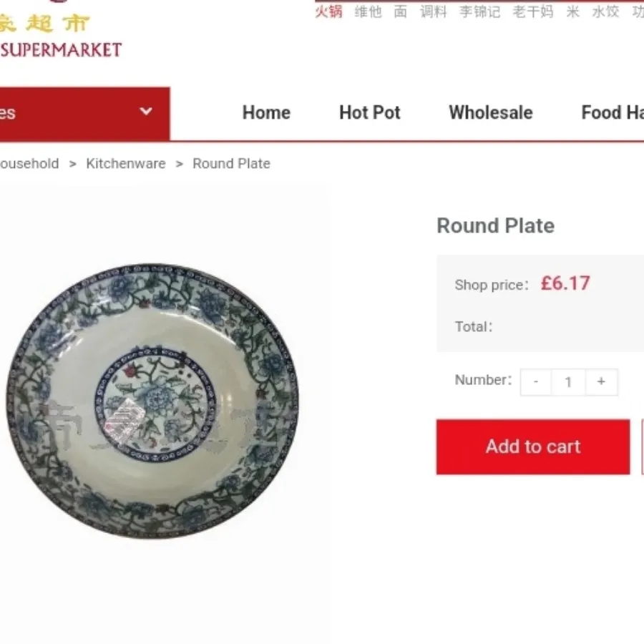Click the 水饺 search keyword
644x644 pixels.
pos(605,11)
